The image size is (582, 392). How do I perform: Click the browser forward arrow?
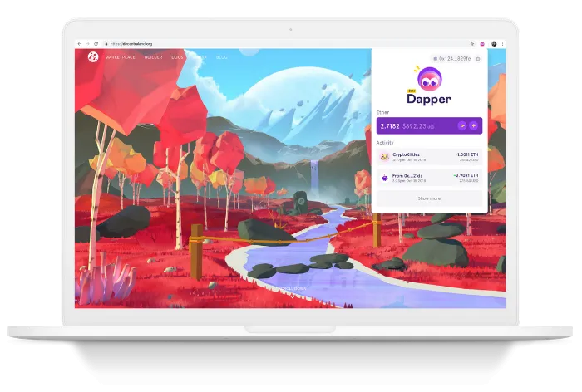(88, 44)
